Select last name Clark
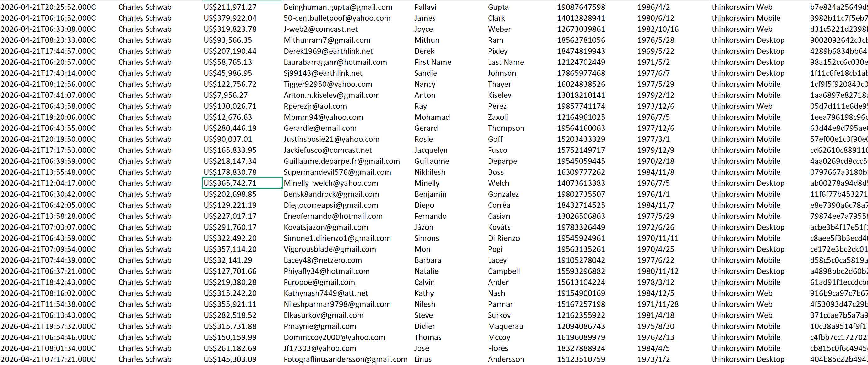868x365 pixels. click(x=496, y=18)
